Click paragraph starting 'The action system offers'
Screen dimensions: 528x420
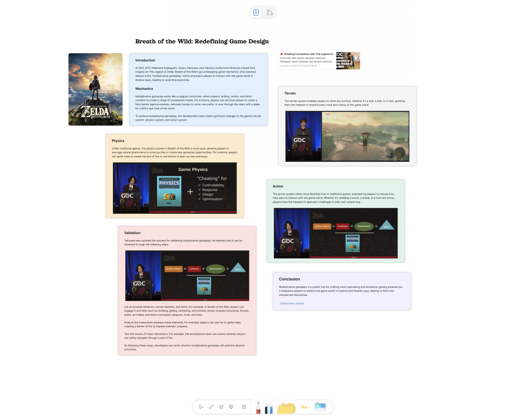coord(333,198)
